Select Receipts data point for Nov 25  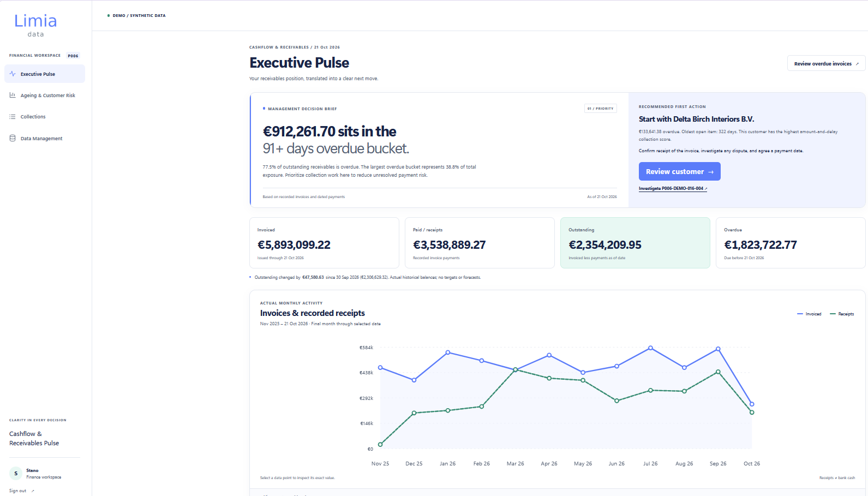(x=380, y=444)
